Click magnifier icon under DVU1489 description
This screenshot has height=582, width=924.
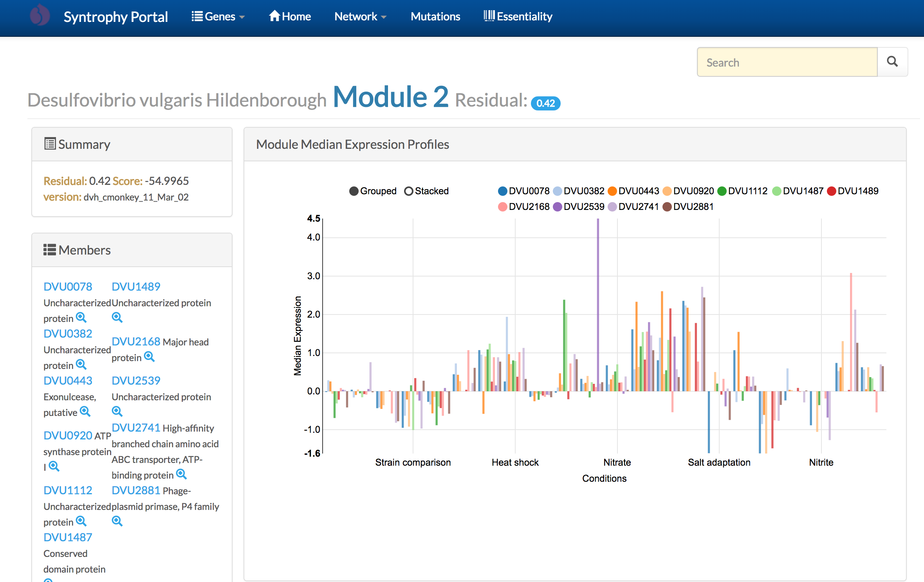click(117, 318)
